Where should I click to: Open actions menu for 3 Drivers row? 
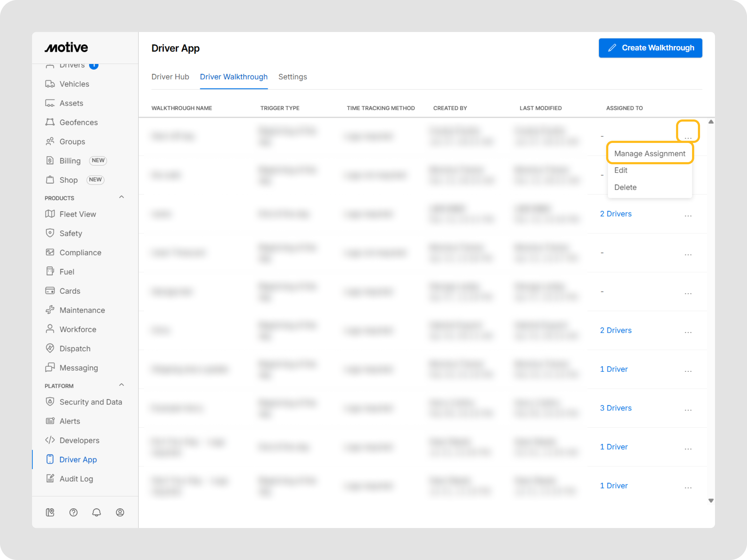pos(688,409)
